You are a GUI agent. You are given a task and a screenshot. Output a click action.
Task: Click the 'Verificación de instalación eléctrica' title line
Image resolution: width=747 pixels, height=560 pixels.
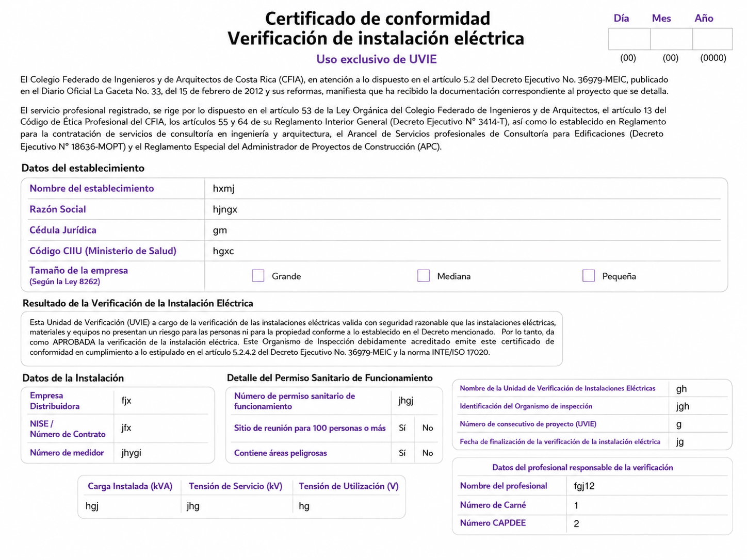point(376,39)
